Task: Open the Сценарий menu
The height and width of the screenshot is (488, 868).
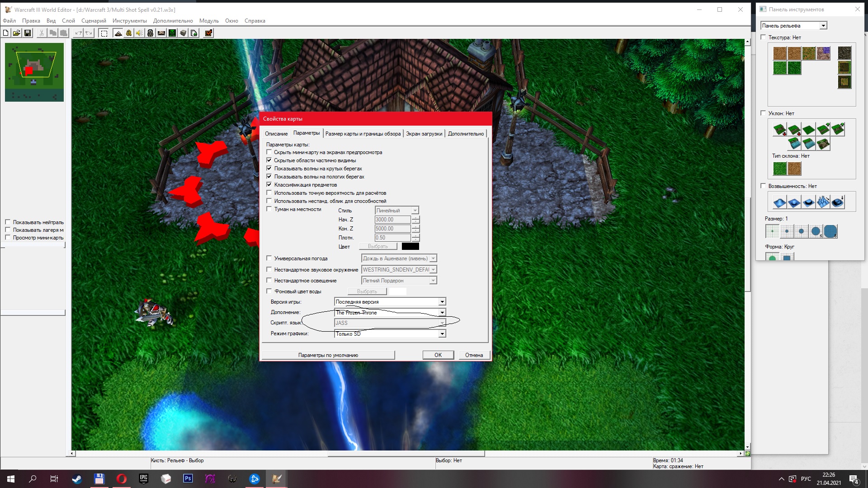Action: [94, 21]
